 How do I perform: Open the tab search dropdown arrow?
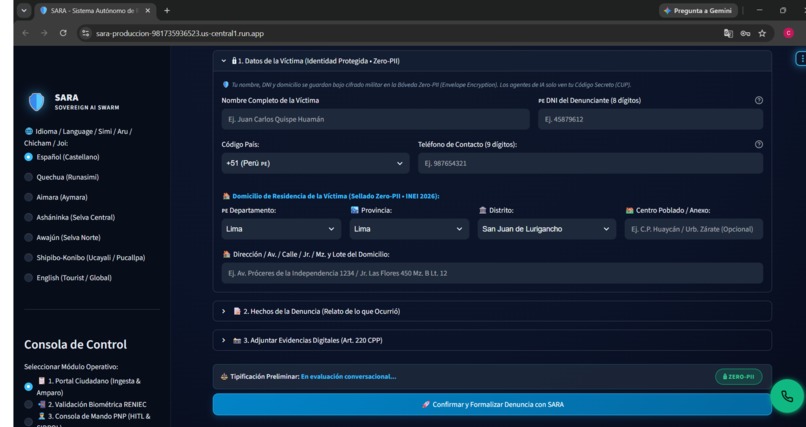coord(24,10)
